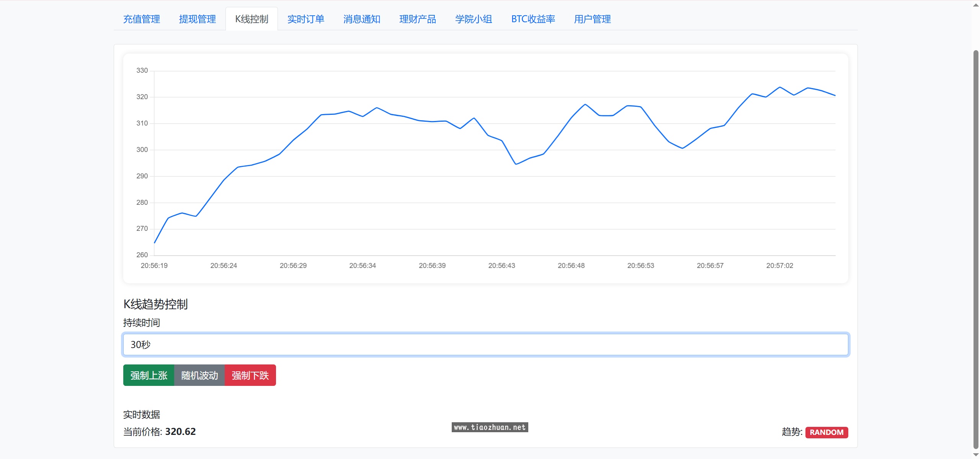Image resolution: width=980 pixels, height=459 pixels.
Task: Open the 充值管理 tab
Action: coord(141,19)
